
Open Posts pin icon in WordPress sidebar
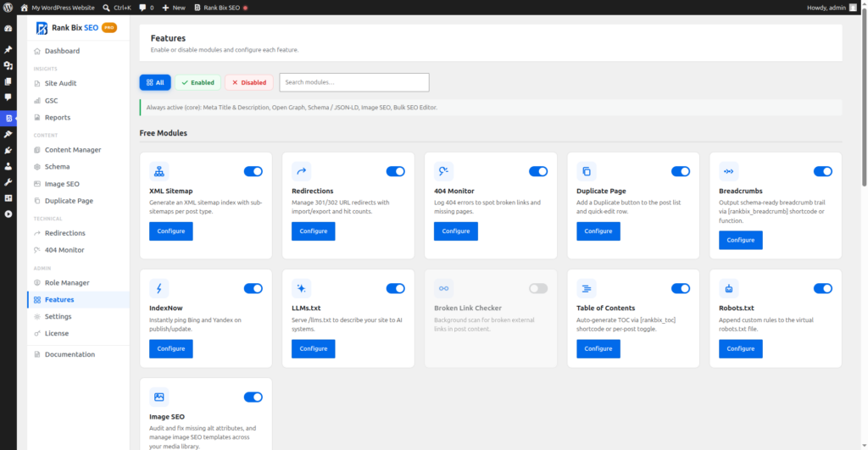coord(8,50)
